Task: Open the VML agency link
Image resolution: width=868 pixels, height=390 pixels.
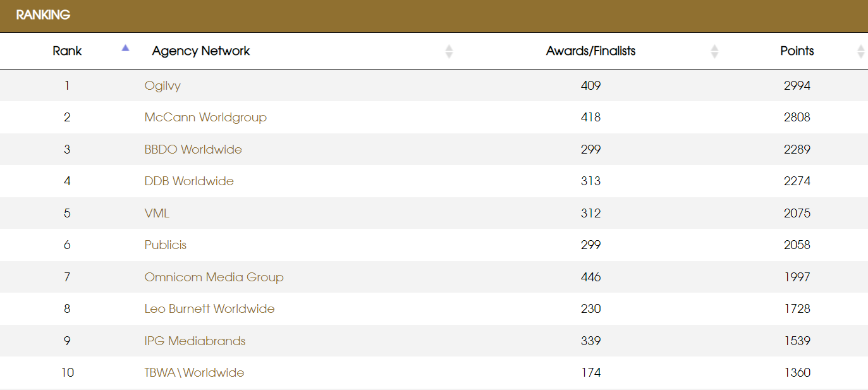Action: click(x=157, y=214)
